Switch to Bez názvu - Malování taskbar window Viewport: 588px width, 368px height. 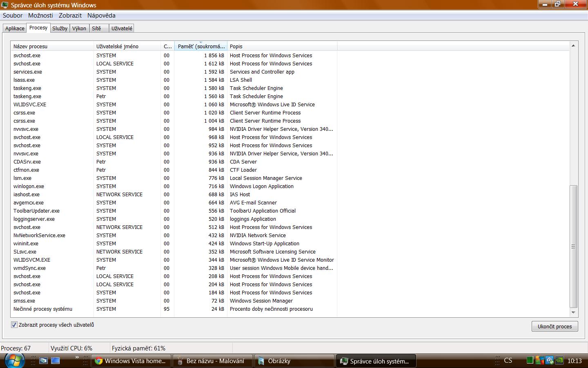212,361
